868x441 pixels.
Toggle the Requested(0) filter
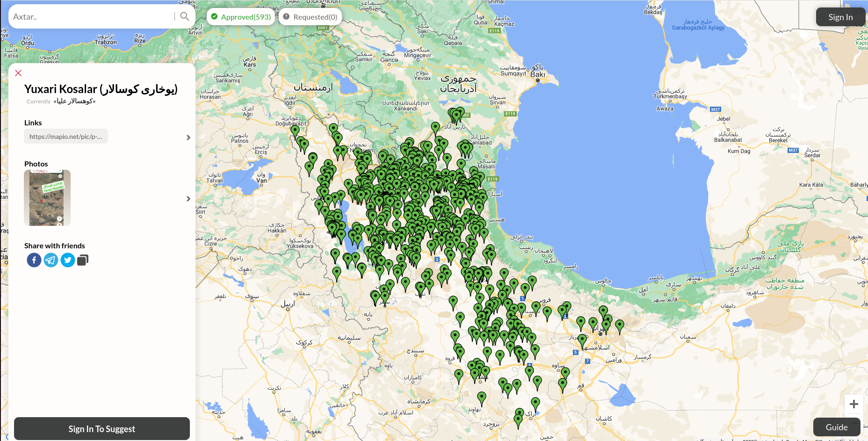(310, 17)
